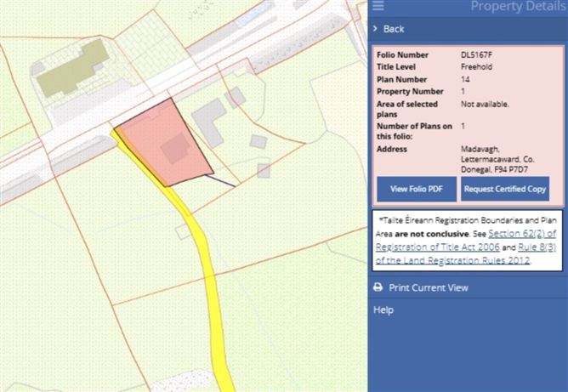Click the folio number DL5167F value
The height and width of the screenshot is (392, 568).
(477, 55)
